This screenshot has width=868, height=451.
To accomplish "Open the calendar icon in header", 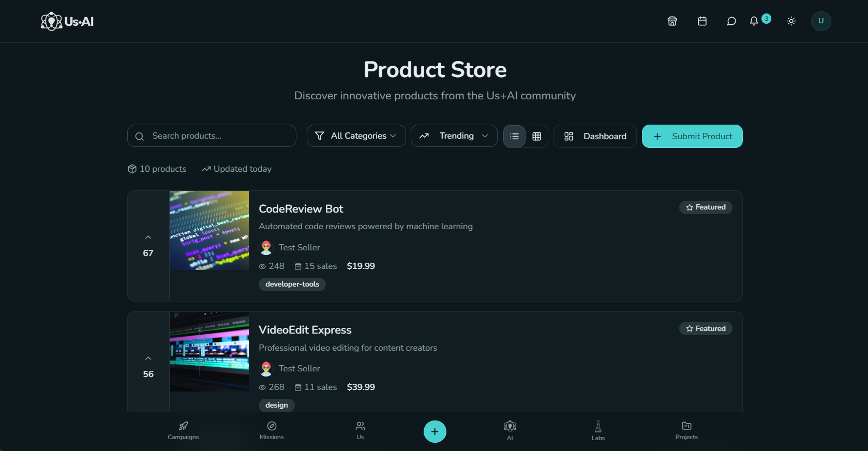I will coord(702,21).
